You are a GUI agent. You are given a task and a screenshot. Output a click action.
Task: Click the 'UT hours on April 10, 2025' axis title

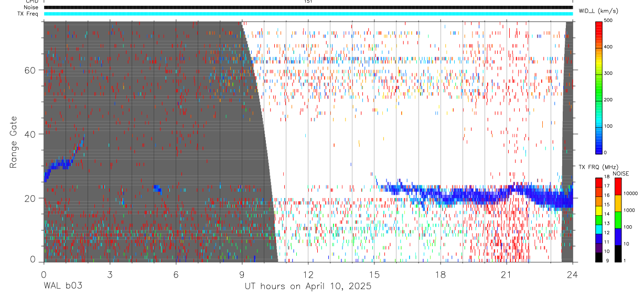308,287
